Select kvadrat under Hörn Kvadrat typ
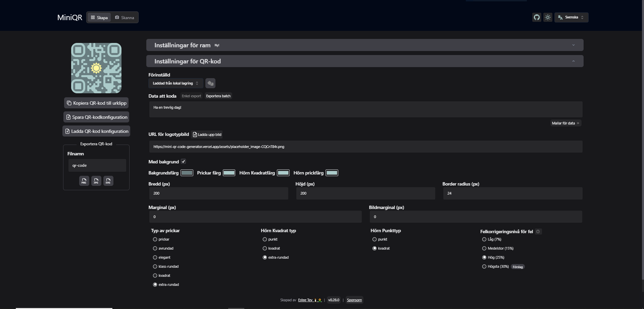 click(265, 248)
